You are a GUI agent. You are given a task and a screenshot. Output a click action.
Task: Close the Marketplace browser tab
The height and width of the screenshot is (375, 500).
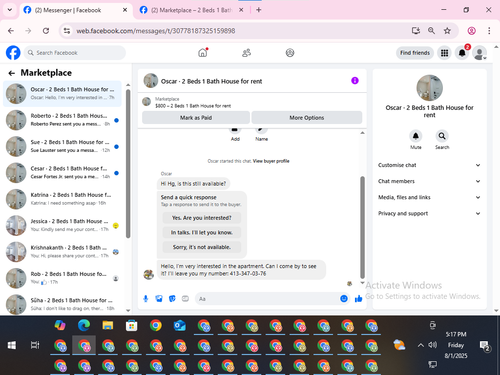[241, 10]
